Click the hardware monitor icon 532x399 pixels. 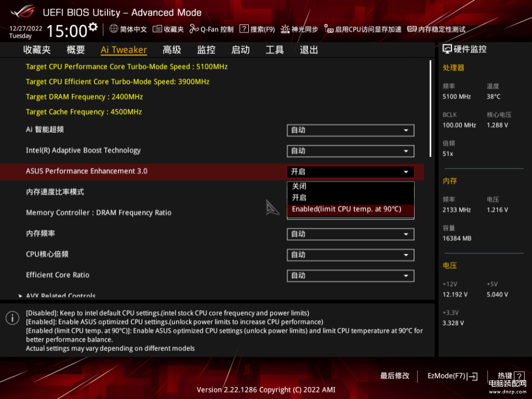447,49
